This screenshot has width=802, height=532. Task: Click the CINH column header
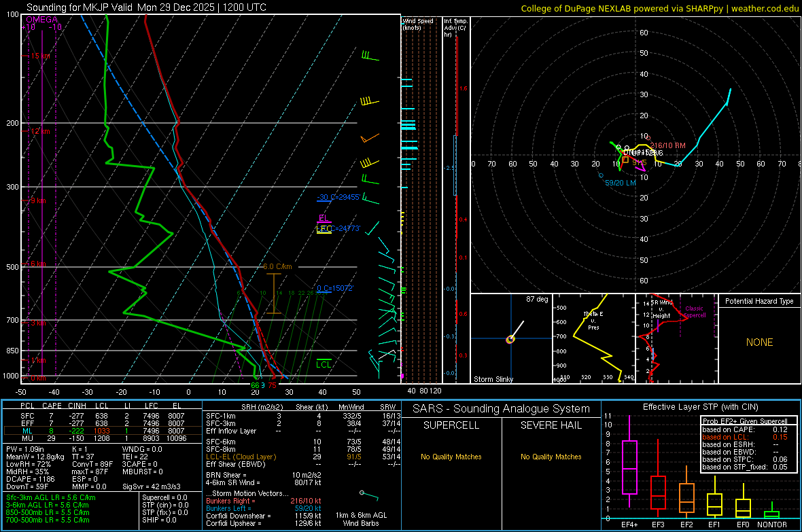click(x=77, y=406)
